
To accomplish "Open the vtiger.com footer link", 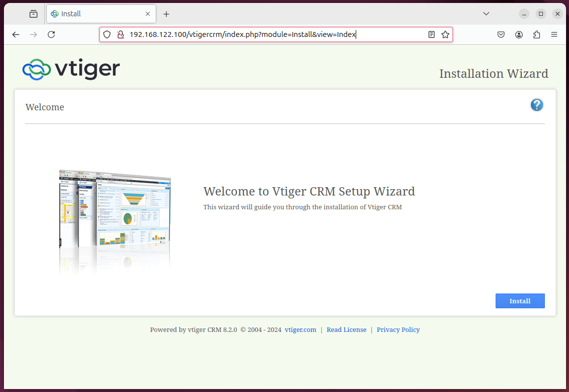I will (301, 329).
